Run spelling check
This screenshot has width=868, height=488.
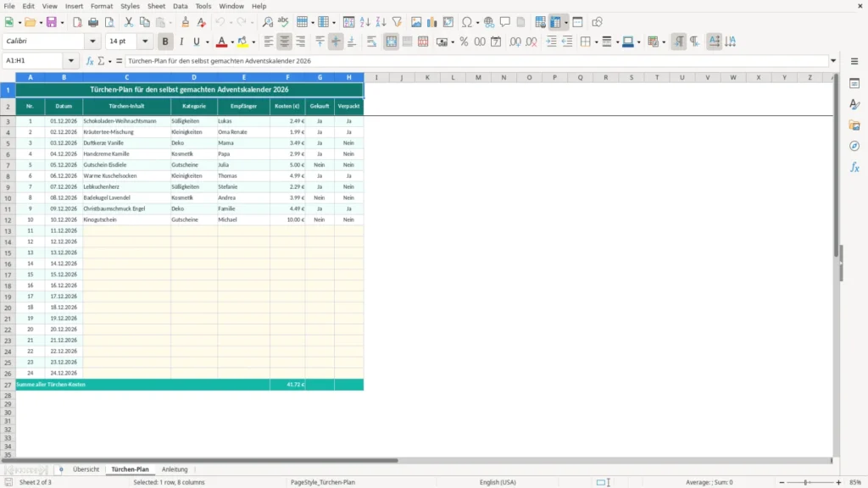(x=283, y=22)
